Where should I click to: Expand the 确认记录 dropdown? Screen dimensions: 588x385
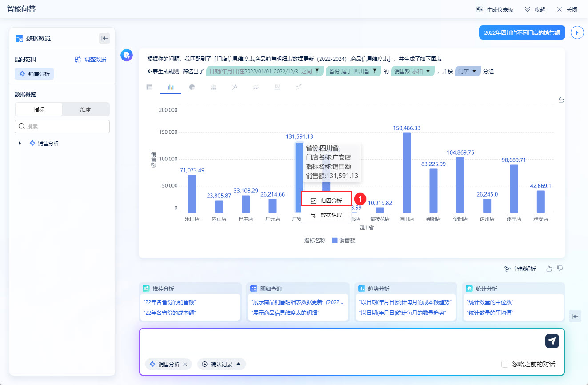point(222,364)
